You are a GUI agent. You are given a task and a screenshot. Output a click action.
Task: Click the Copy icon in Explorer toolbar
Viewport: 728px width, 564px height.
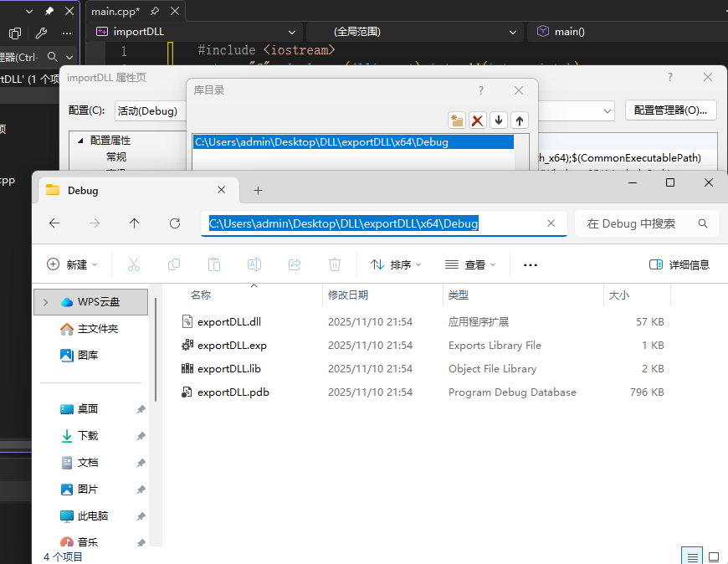174,264
